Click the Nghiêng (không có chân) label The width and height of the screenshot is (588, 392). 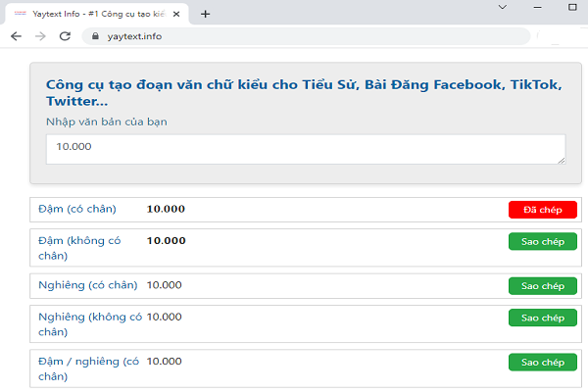pos(90,324)
